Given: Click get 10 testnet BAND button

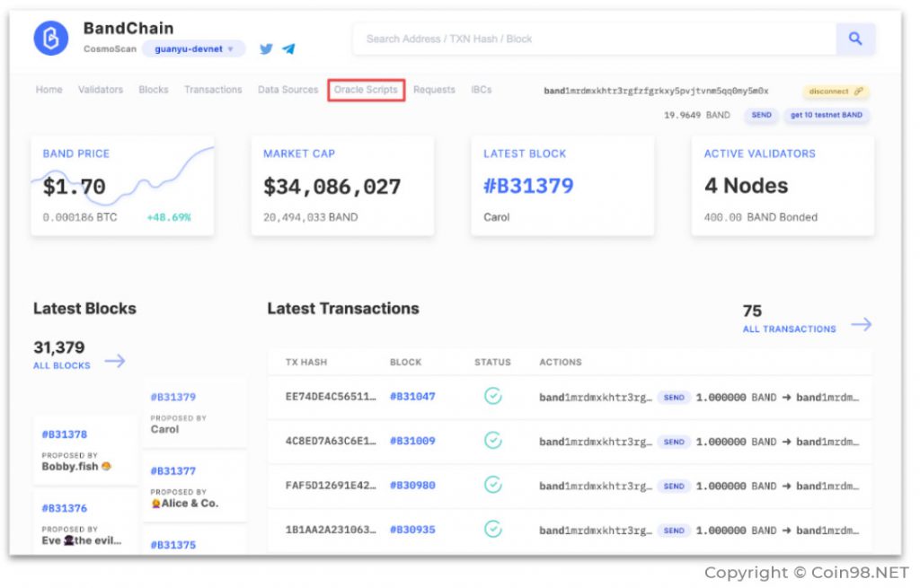Looking at the screenshot, I should [827, 115].
